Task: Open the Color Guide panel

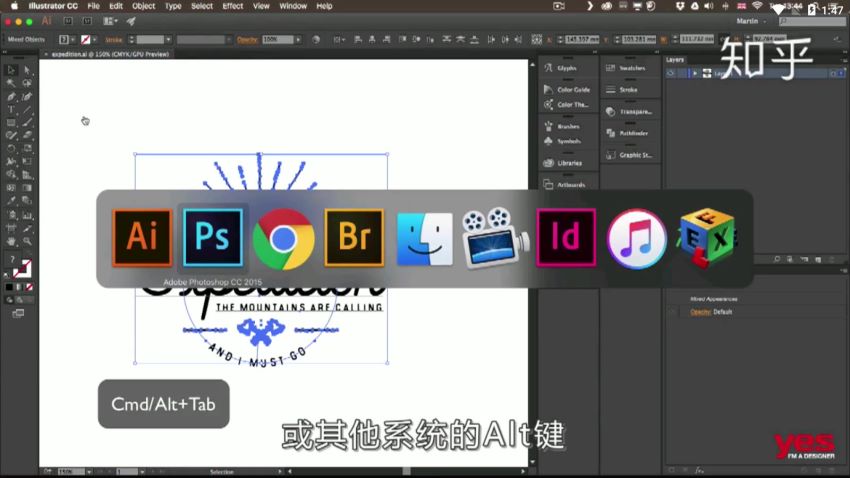Action: coord(567,89)
